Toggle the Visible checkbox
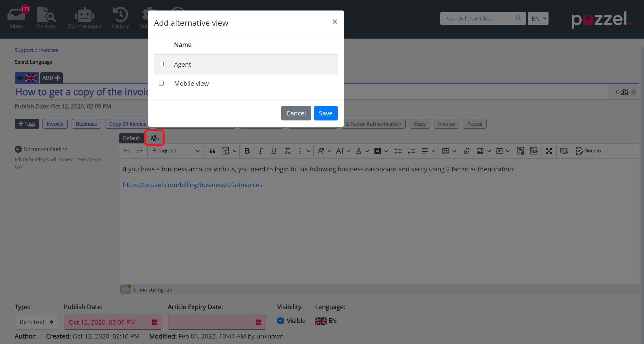The width and height of the screenshot is (644, 344). point(281,321)
